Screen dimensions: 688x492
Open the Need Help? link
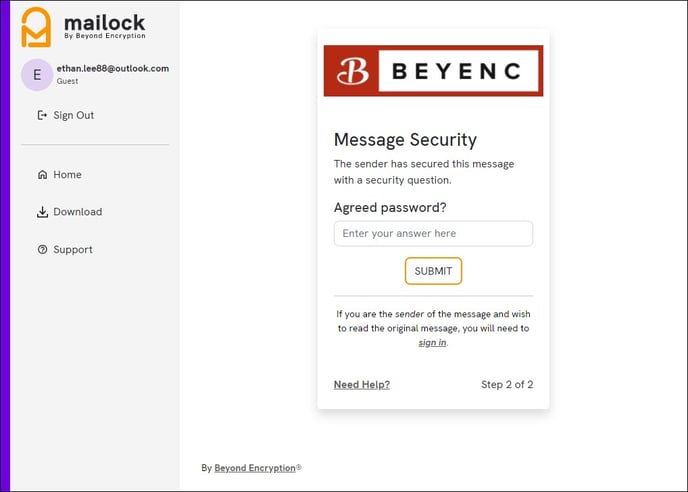(x=362, y=384)
